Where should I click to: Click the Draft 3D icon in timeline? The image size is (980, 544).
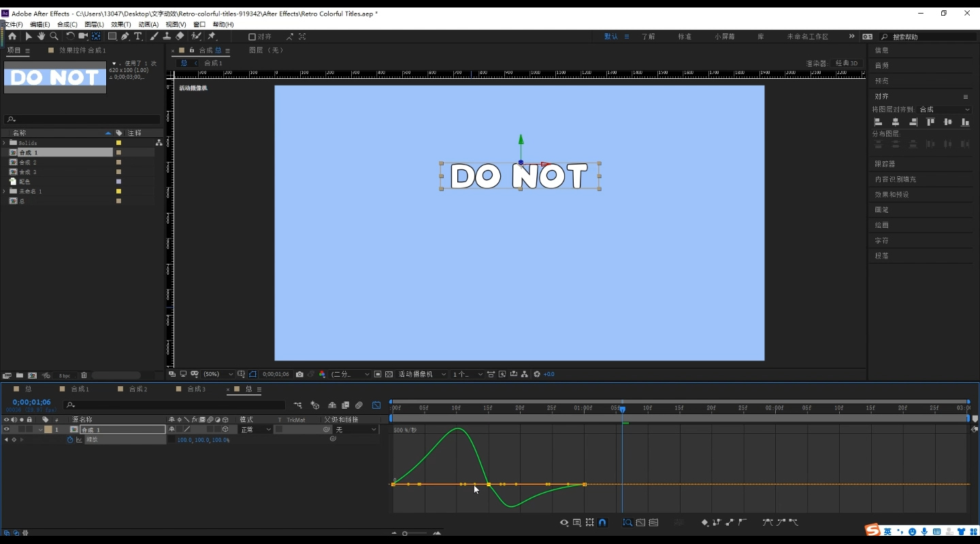coord(315,405)
